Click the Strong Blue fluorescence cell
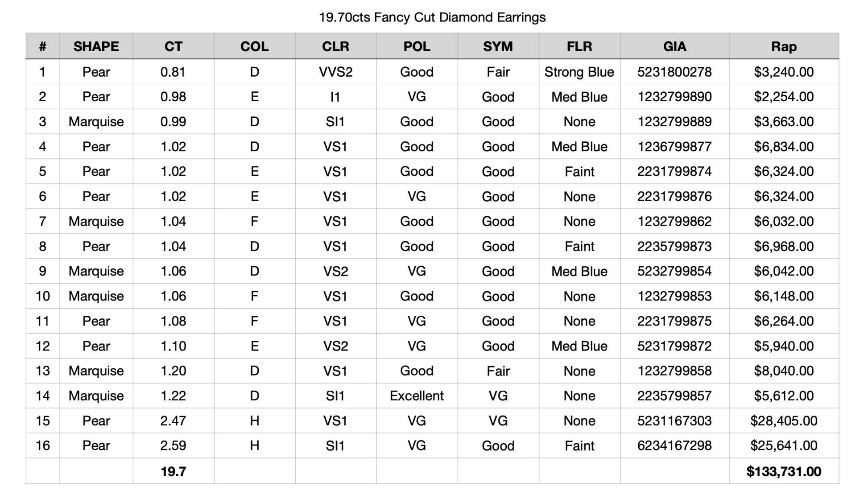868x499 pixels. coord(579,72)
